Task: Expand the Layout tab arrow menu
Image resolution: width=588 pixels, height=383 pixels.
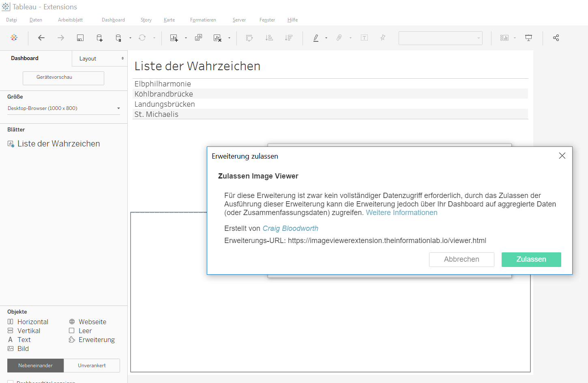Action: coord(122,58)
